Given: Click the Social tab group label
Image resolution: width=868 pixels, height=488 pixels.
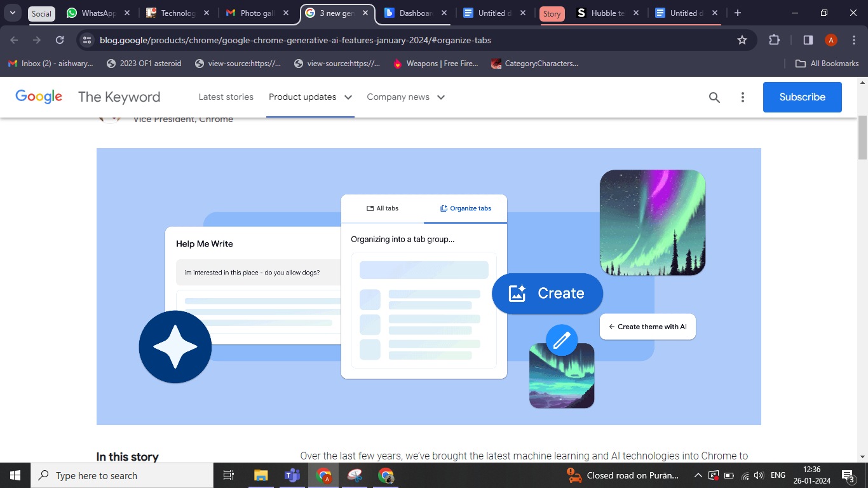Looking at the screenshot, I should click(x=41, y=13).
